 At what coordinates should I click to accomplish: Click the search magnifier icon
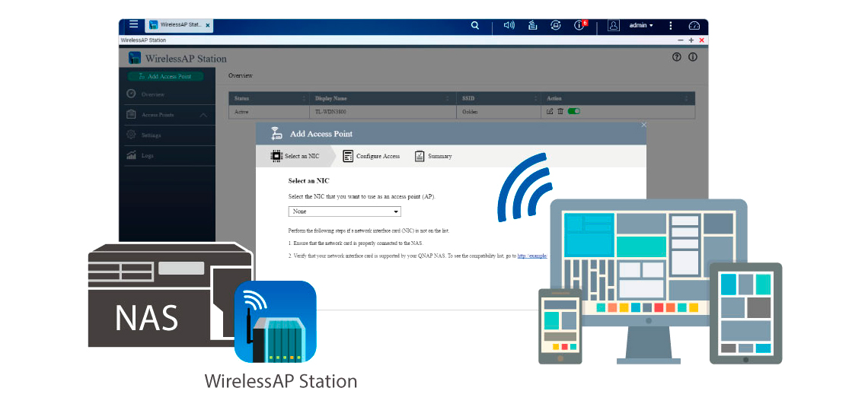pyautogui.click(x=475, y=25)
